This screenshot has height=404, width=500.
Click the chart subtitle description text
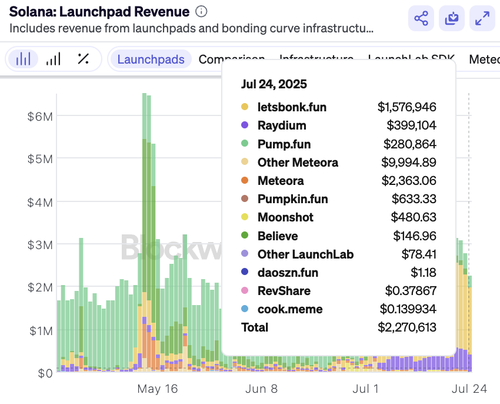pyautogui.click(x=191, y=28)
